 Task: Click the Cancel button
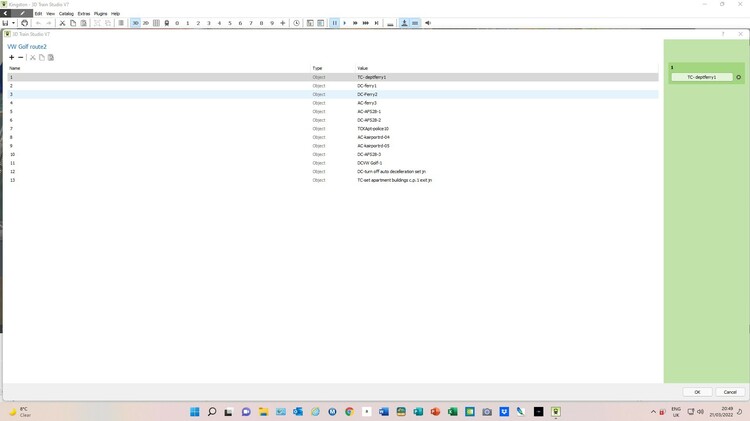(x=730, y=392)
